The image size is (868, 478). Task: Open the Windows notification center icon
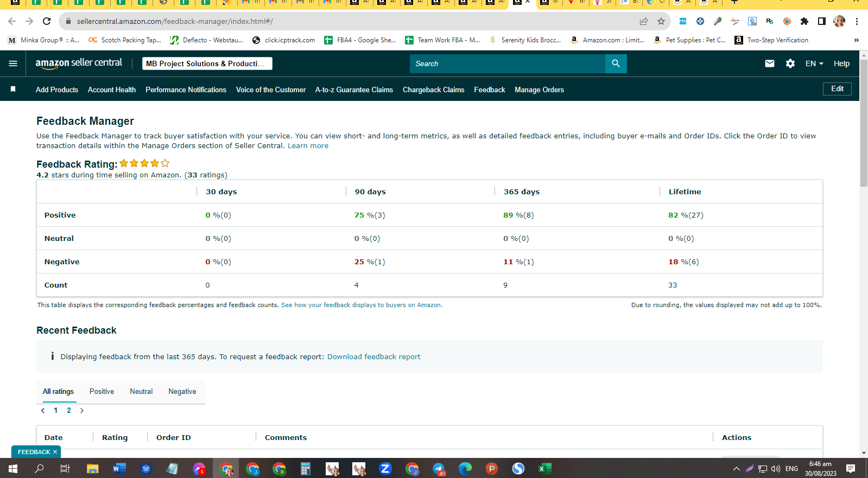coord(851,469)
